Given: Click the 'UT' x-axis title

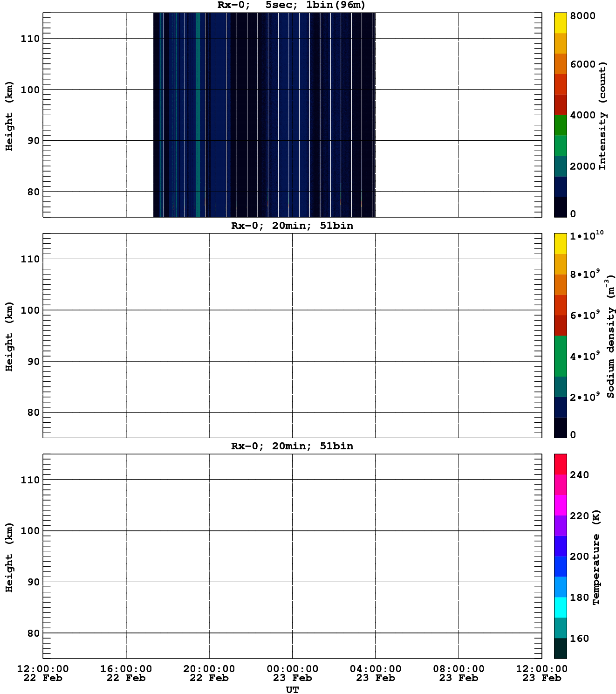Looking at the screenshot, I should tap(292, 690).
